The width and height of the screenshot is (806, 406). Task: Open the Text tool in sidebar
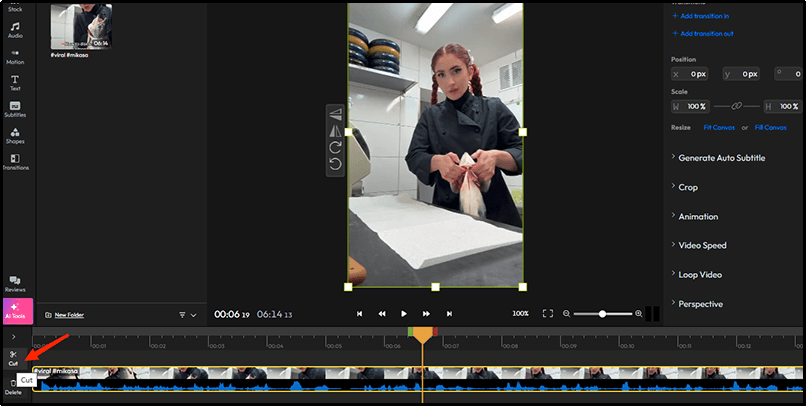15,81
